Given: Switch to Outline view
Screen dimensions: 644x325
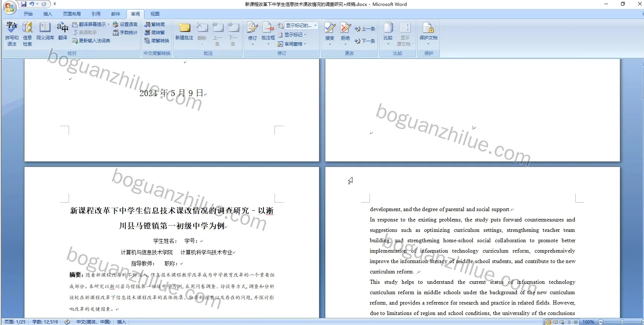Looking at the screenshot, I should (569, 322).
